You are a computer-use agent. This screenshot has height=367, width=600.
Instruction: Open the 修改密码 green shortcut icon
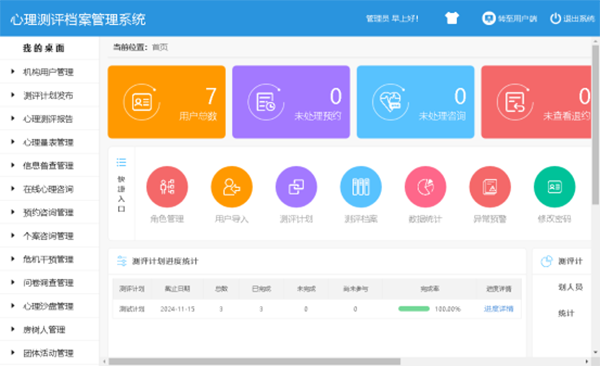pyautogui.click(x=554, y=187)
